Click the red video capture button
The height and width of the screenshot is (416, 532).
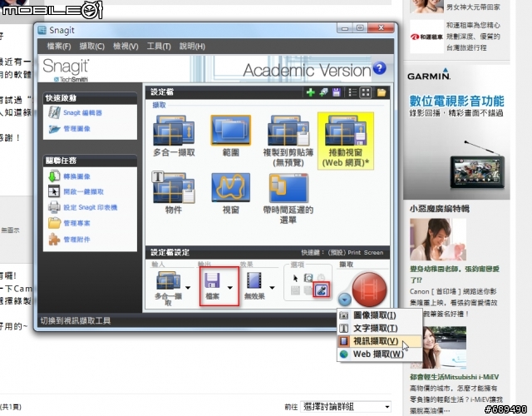(369, 290)
